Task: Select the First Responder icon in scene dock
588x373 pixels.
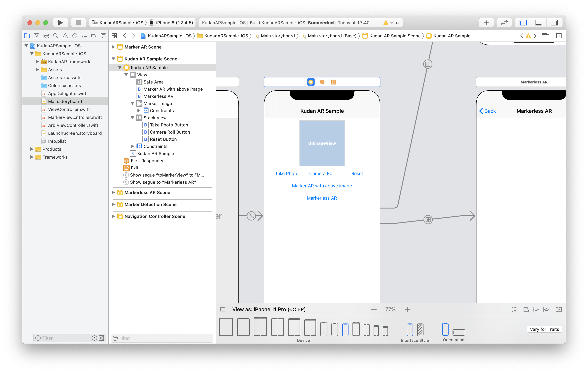Action: 322,82
